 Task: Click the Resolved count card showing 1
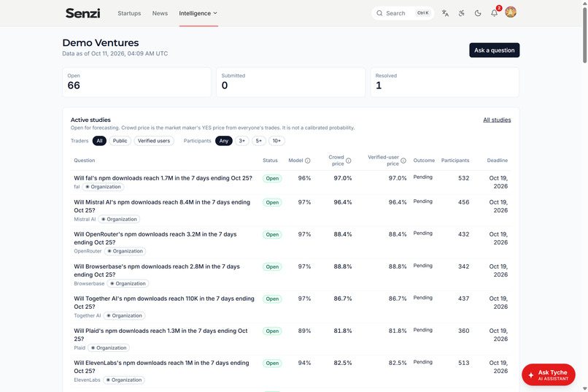(x=445, y=82)
